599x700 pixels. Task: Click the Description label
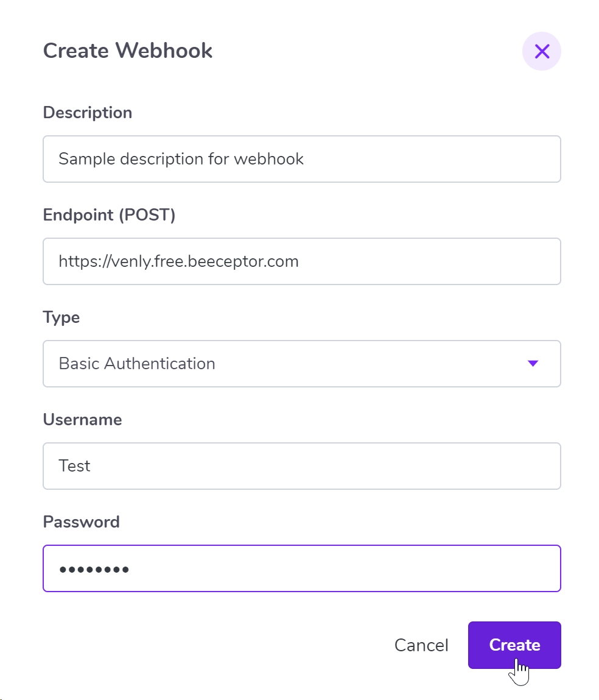coord(87,112)
